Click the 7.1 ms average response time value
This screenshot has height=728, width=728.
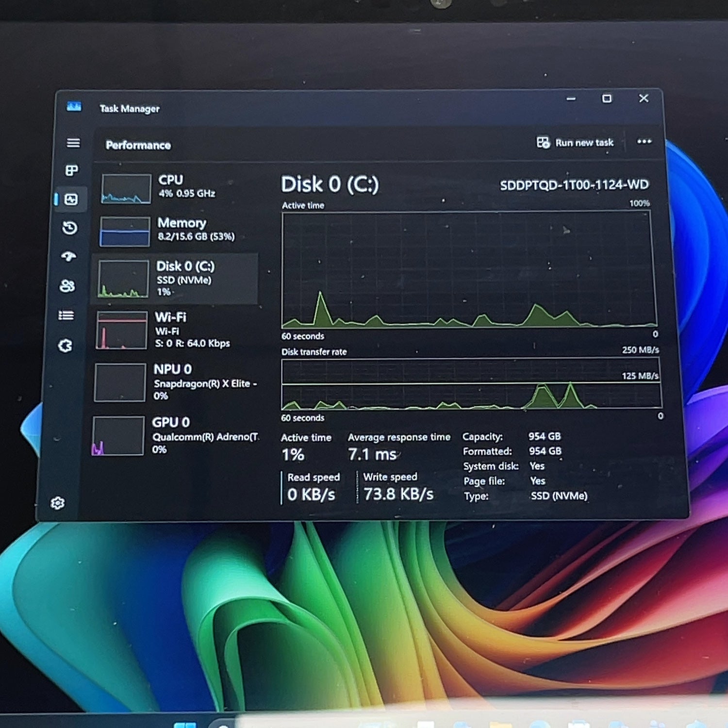click(x=373, y=454)
